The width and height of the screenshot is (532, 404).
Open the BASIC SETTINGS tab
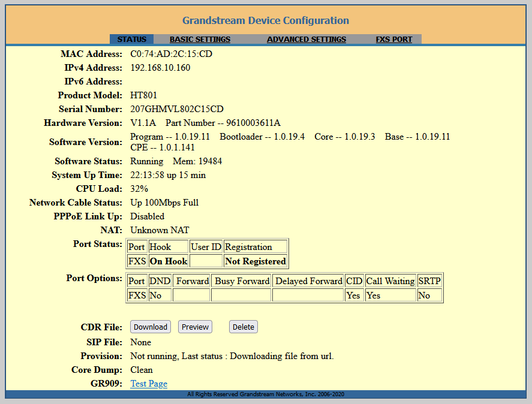pyautogui.click(x=200, y=40)
